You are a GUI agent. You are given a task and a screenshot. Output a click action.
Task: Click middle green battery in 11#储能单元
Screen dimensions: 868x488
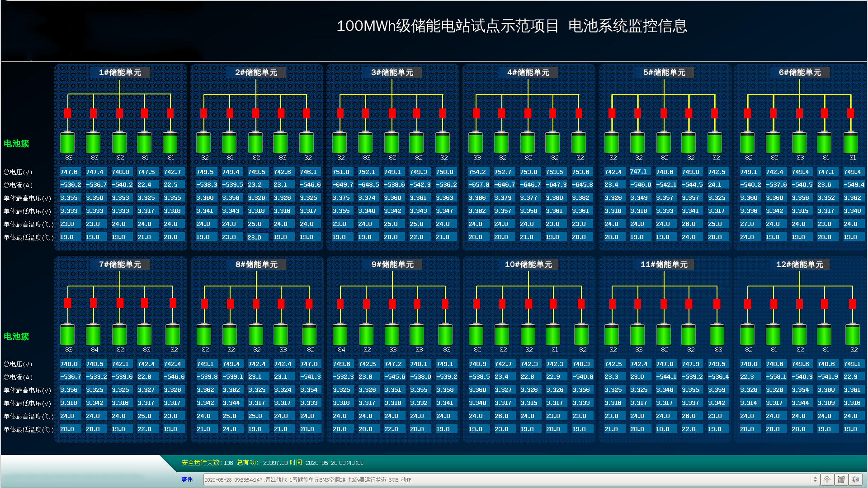(664, 334)
